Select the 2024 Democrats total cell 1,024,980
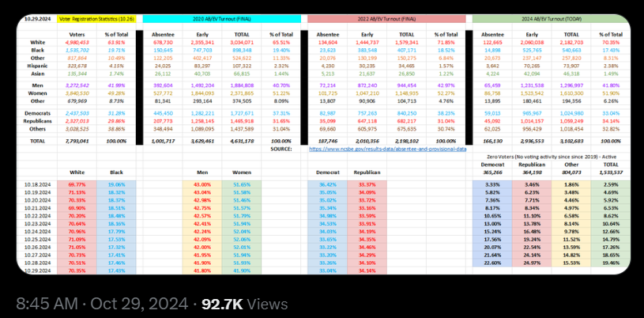 [x=571, y=112]
